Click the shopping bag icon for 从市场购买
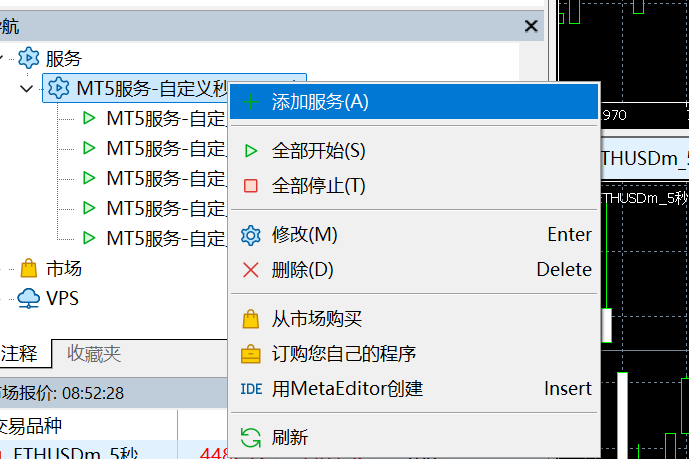689x459 pixels. 251,319
